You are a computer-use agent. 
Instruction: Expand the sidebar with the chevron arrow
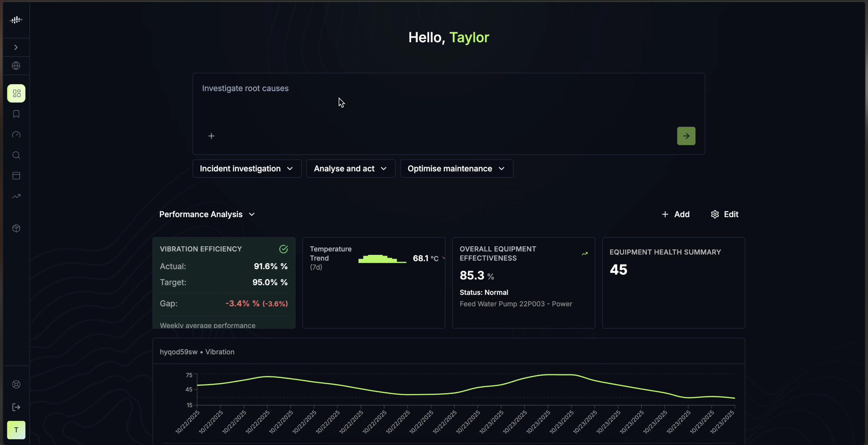(16, 48)
